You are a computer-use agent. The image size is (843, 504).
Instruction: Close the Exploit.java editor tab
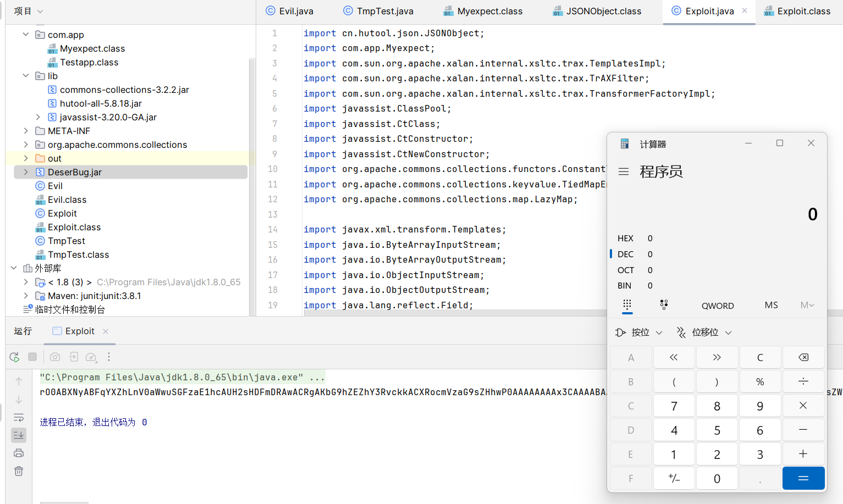point(745,10)
